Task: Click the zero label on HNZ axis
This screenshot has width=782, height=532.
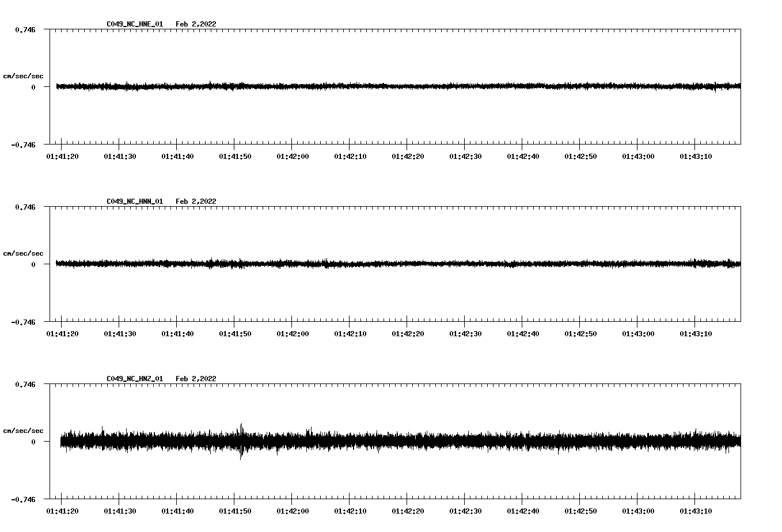Action: [x=33, y=442]
